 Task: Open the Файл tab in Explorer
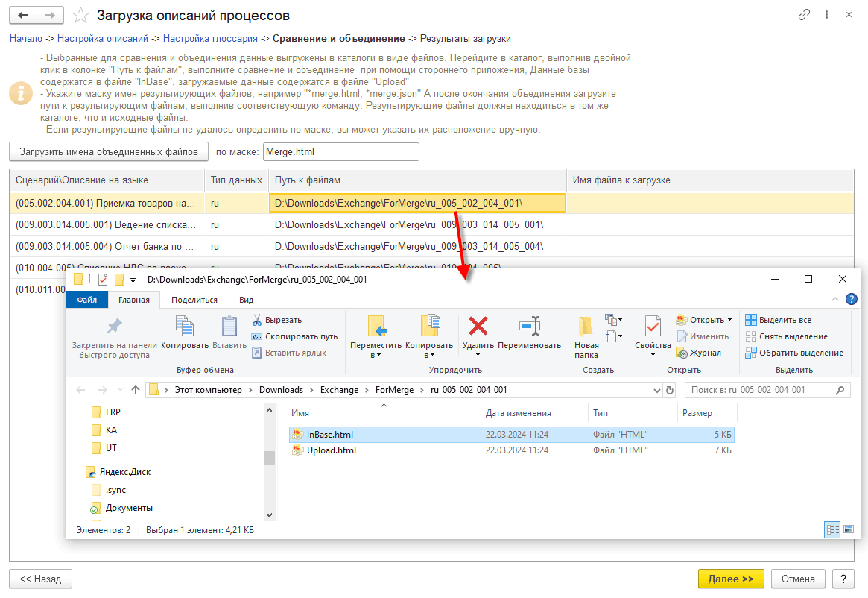pos(87,300)
